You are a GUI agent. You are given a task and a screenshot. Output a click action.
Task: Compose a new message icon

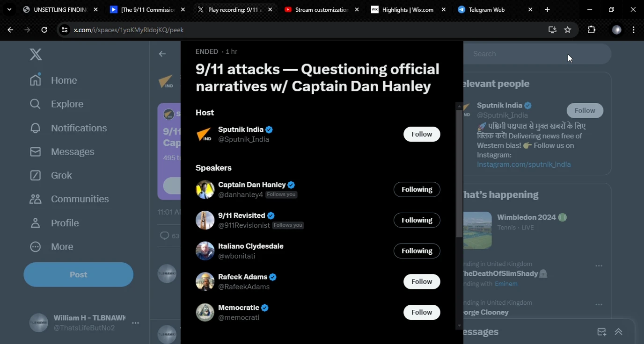[601, 332]
